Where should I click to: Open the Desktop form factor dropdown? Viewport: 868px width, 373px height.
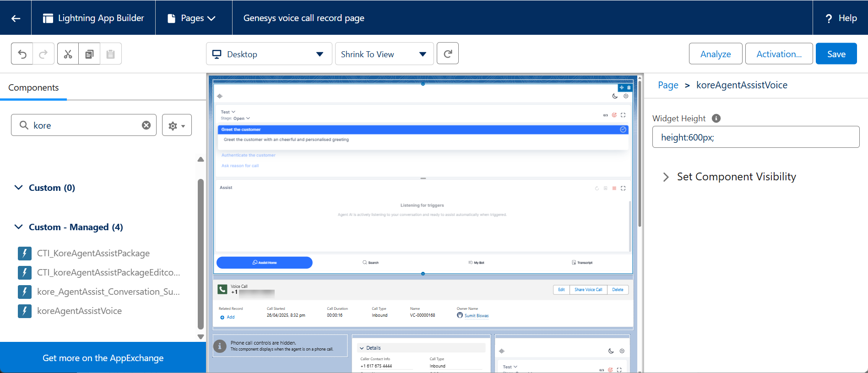269,54
